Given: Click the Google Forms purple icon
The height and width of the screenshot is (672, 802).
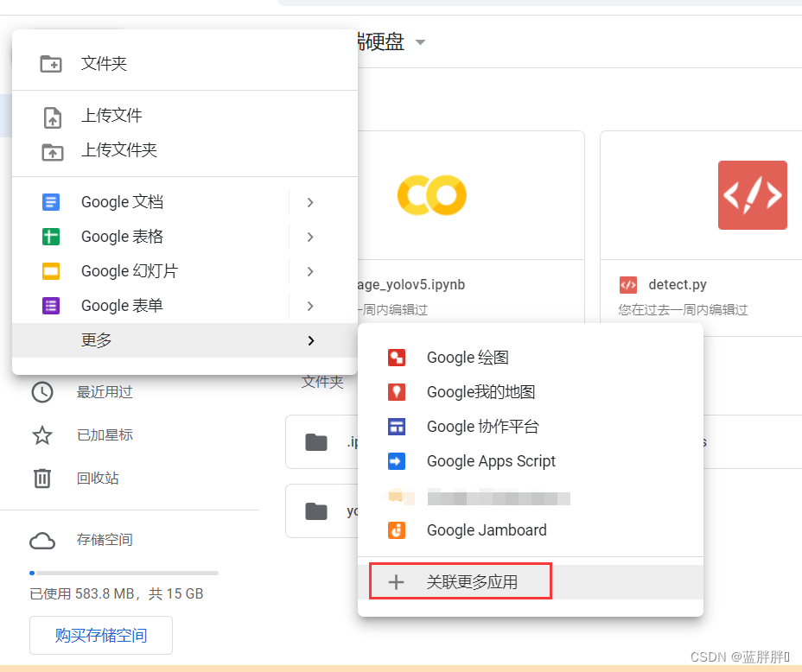Looking at the screenshot, I should pyautogui.click(x=51, y=306).
